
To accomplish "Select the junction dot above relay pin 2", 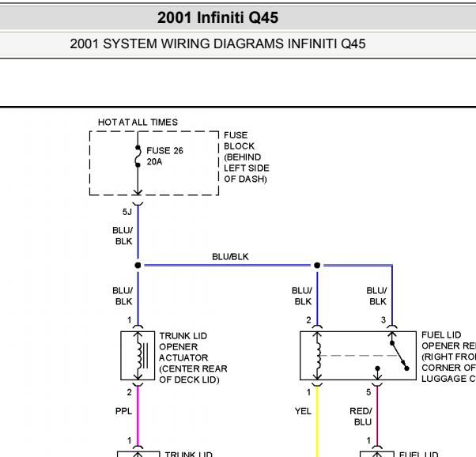I will 317,265.
